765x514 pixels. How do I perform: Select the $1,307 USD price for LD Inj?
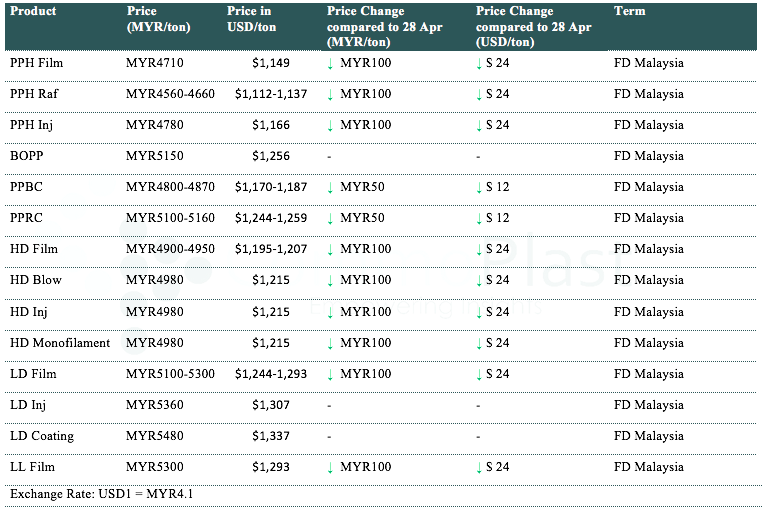click(x=271, y=405)
